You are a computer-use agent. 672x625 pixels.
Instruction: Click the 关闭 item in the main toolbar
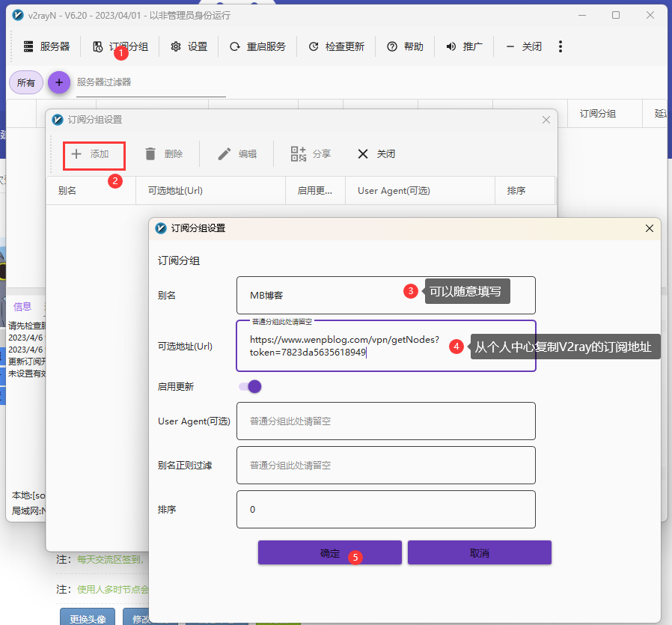tap(524, 46)
